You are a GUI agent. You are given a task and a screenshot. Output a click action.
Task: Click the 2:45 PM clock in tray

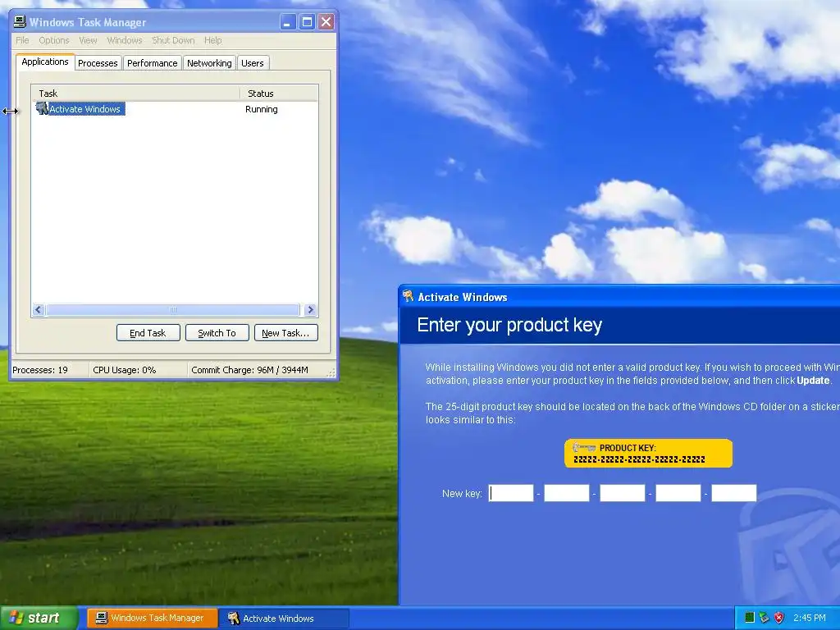(810, 618)
